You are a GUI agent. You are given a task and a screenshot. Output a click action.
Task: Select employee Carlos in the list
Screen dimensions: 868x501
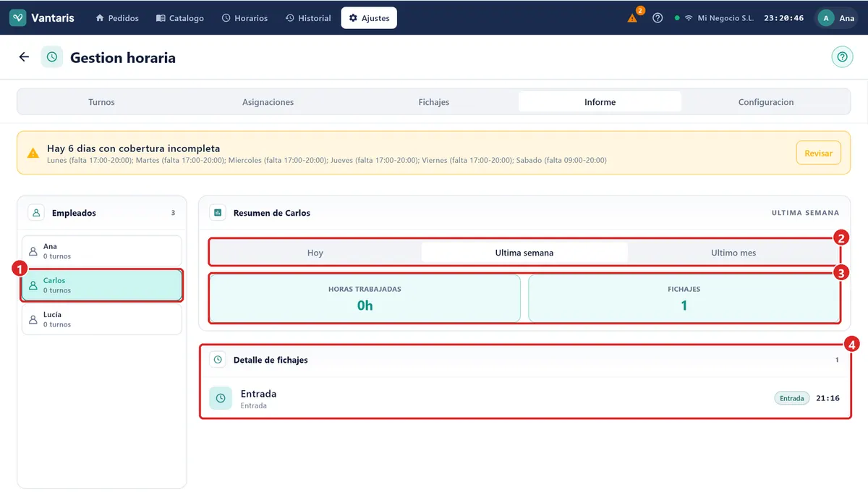[102, 285]
